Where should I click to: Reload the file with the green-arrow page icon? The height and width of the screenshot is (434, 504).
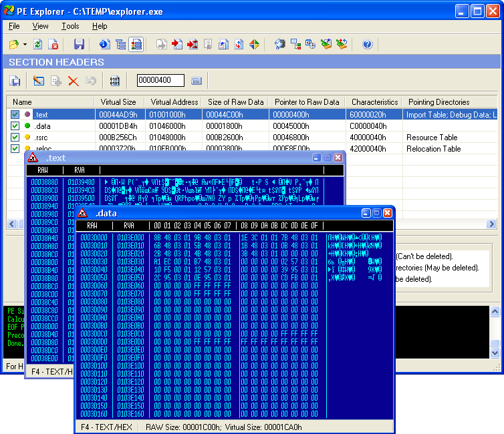[x=37, y=44]
